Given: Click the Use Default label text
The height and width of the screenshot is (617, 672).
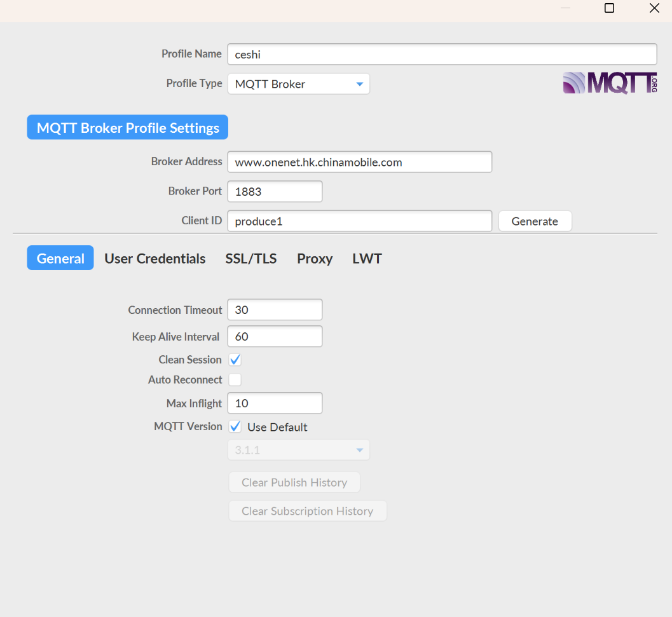Looking at the screenshot, I should point(277,427).
